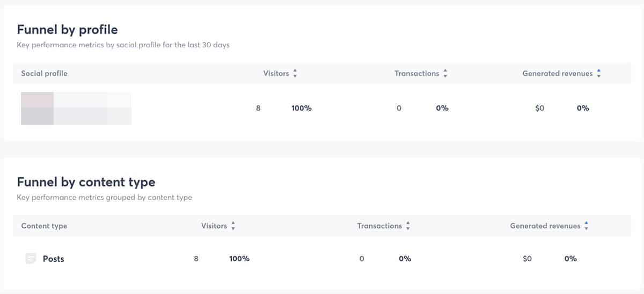Screen dimensions: 644x294
Task: Click the Content type column header
Action: pyautogui.click(x=44, y=226)
